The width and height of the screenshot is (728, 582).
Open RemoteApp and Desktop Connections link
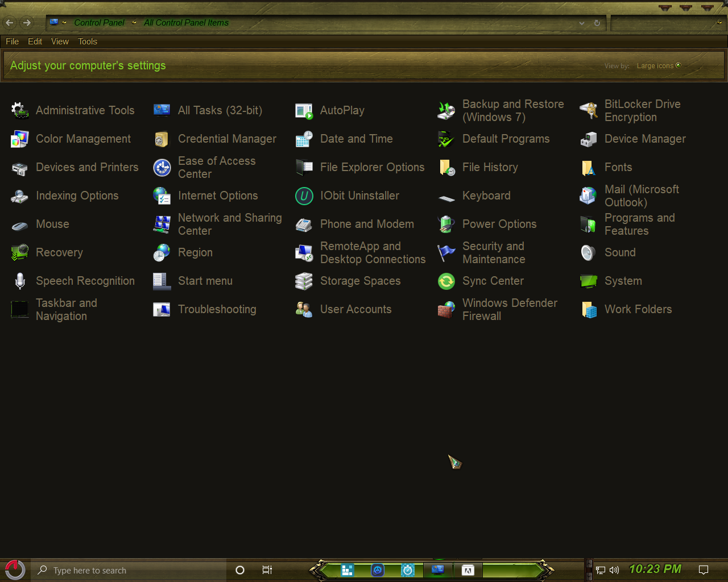373,252
